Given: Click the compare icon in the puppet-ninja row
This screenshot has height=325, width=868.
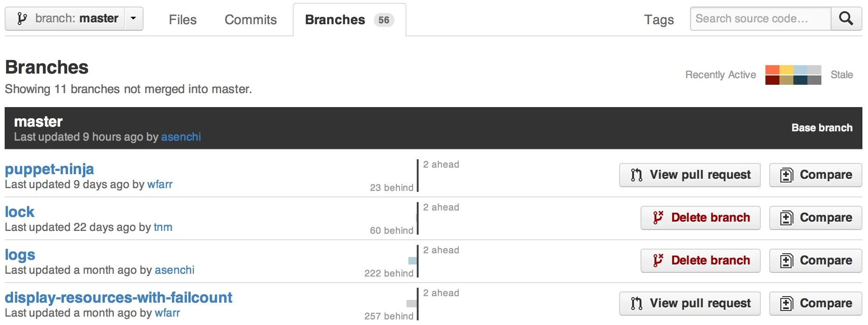Looking at the screenshot, I should point(786,175).
